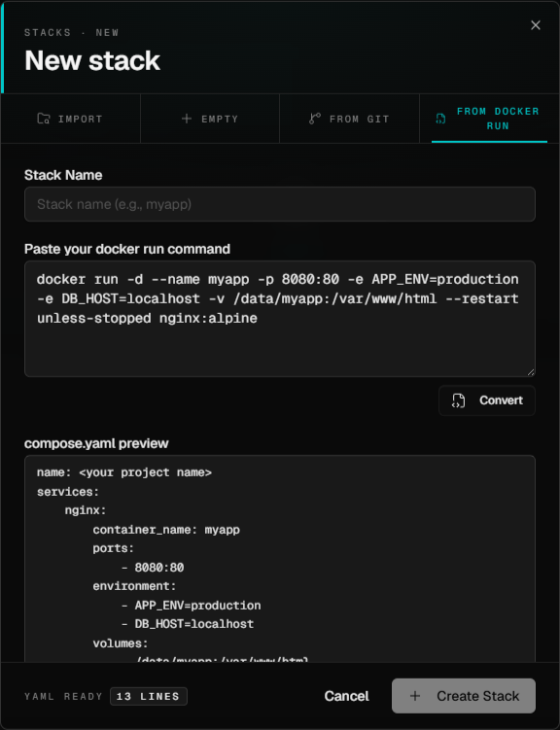
Task: Click the 'compose.yaml preview' heading
Action: (x=96, y=443)
